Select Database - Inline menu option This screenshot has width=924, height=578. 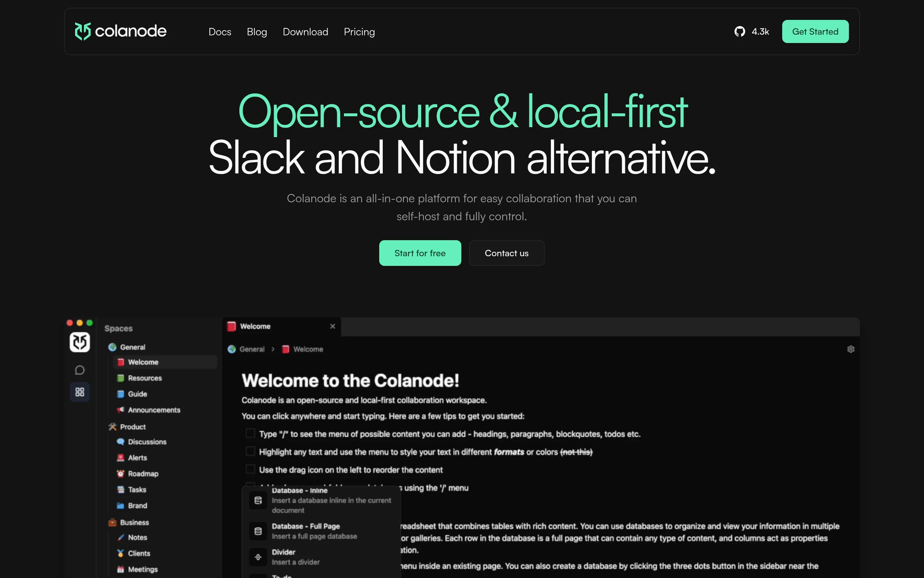(x=321, y=500)
